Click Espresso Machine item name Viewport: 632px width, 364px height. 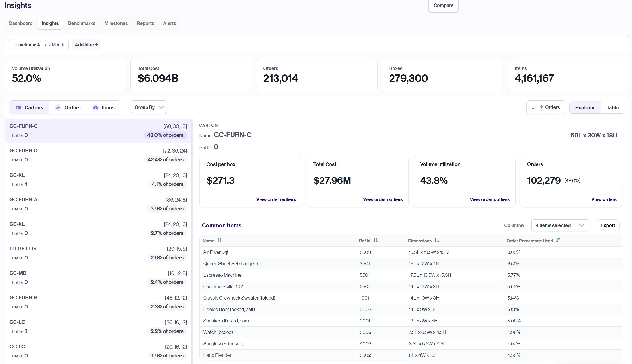pyautogui.click(x=222, y=275)
